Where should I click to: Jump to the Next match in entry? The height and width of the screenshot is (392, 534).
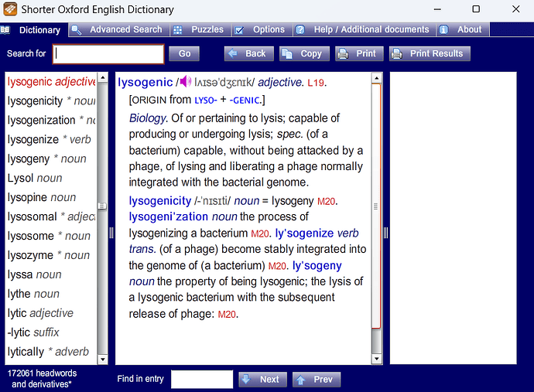point(261,379)
